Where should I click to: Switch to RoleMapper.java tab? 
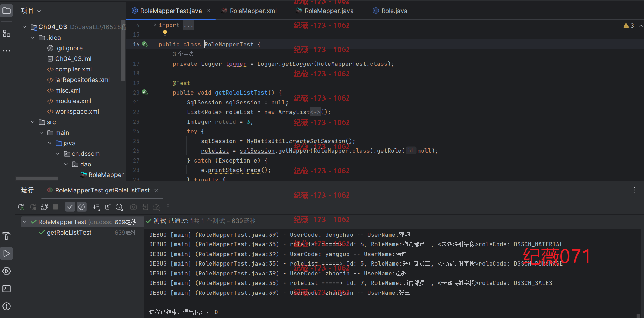[x=324, y=11]
